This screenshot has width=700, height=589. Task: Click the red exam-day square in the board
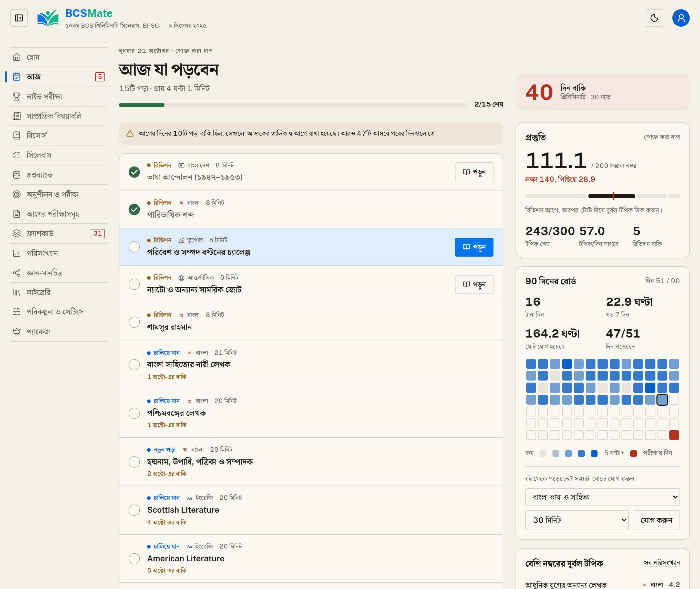click(674, 435)
